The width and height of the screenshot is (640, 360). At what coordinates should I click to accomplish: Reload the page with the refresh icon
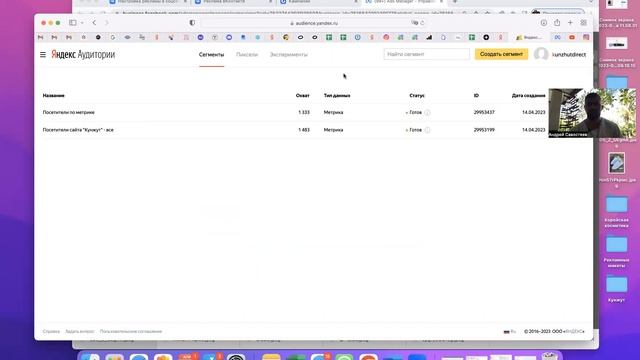[422, 23]
